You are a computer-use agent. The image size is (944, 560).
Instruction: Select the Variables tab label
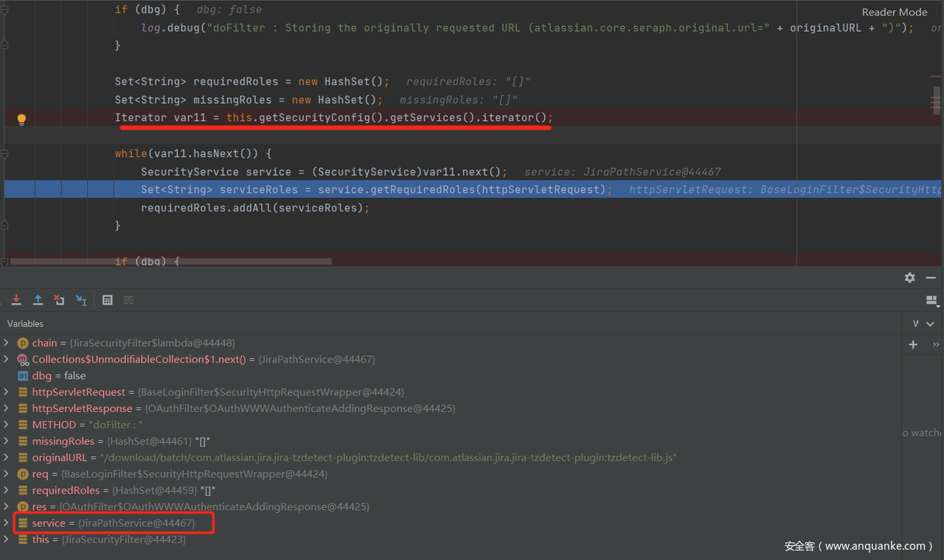click(x=25, y=323)
